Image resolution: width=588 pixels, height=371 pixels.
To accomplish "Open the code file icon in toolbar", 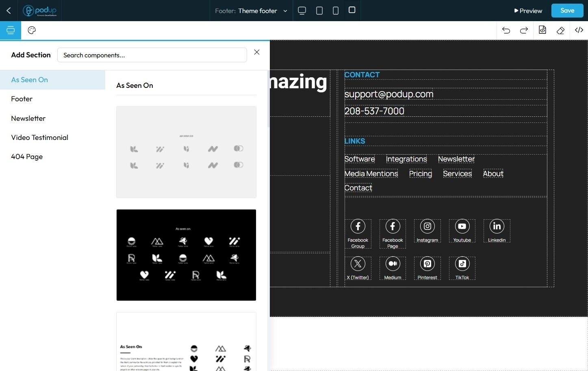I will pos(542,30).
